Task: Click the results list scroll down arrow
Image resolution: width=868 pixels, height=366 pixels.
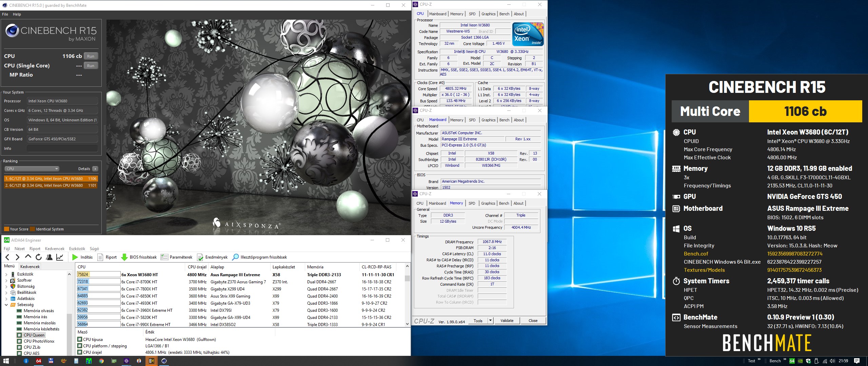Action: 407,324
